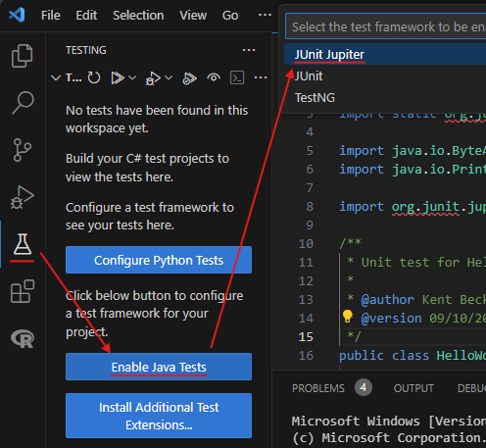Expand the debug tests dropdown arrow
Screen dimensions: 486x448
click(x=169, y=77)
